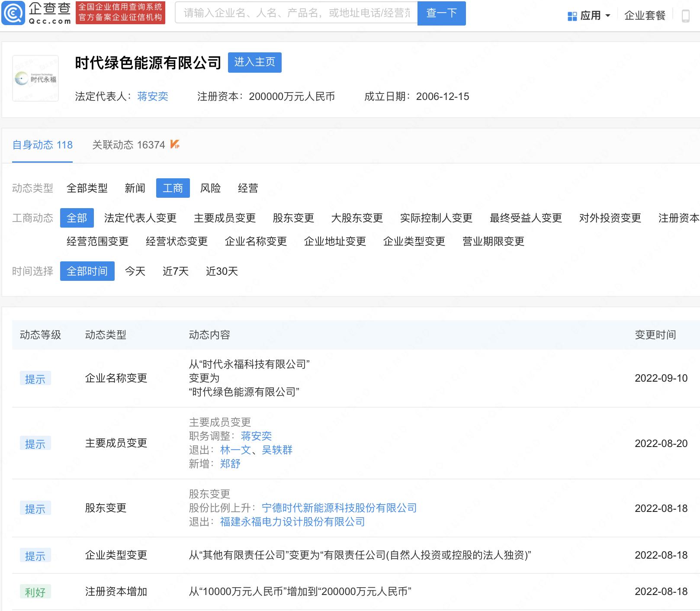Image resolution: width=700 pixels, height=611 pixels.
Task: Filter by 最终受益人变更
Action: click(526, 218)
